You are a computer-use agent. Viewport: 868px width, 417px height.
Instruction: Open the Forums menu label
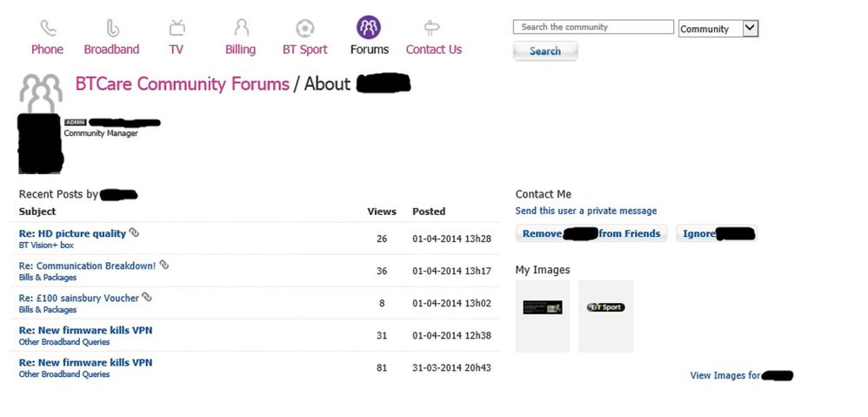pyautogui.click(x=370, y=50)
